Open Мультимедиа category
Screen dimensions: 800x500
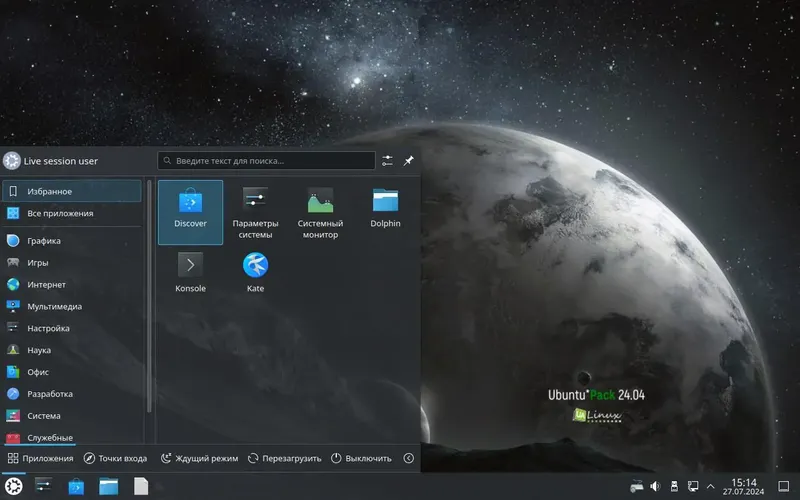point(72,307)
